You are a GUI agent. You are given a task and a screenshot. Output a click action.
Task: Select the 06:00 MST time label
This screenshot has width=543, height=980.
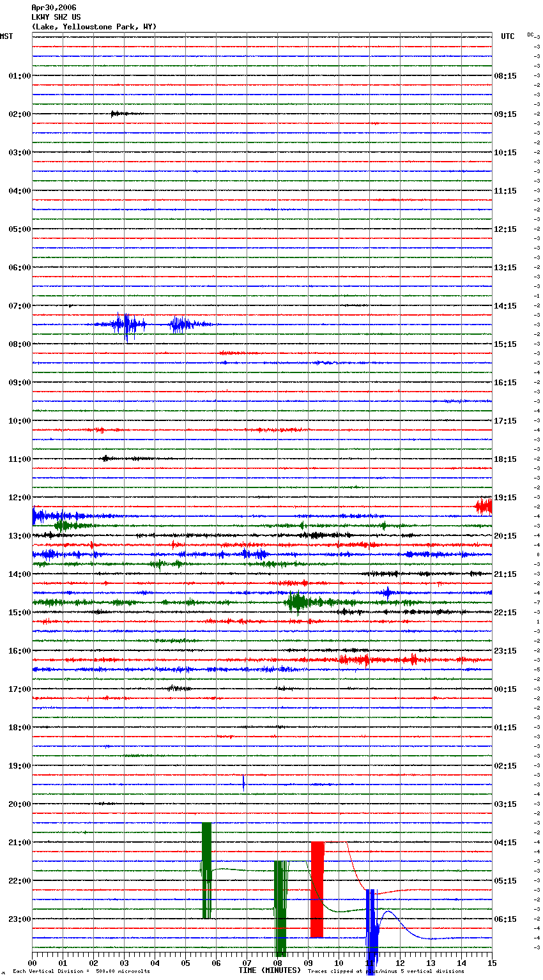pos(20,268)
